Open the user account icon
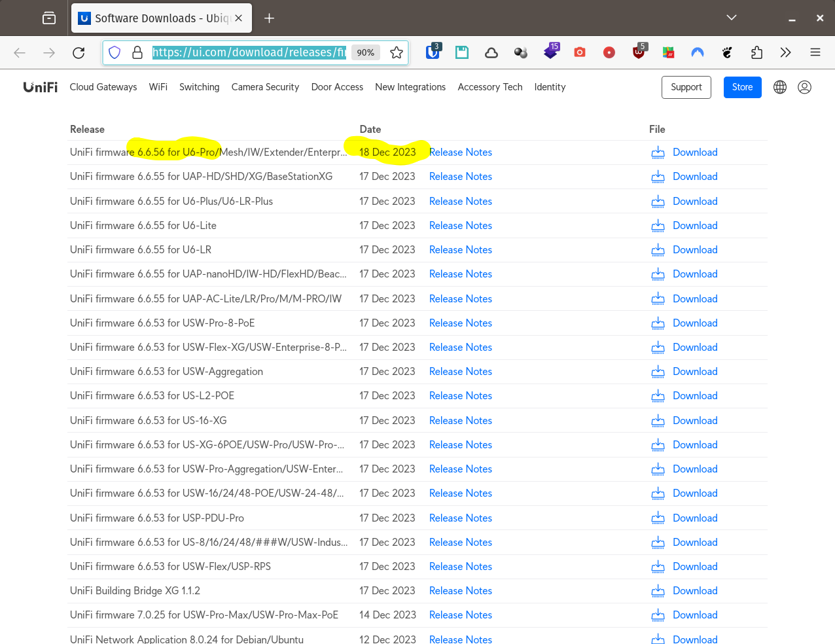The width and height of the screenshot is (835, 644). pyautogui.click(x=805, y=87)
